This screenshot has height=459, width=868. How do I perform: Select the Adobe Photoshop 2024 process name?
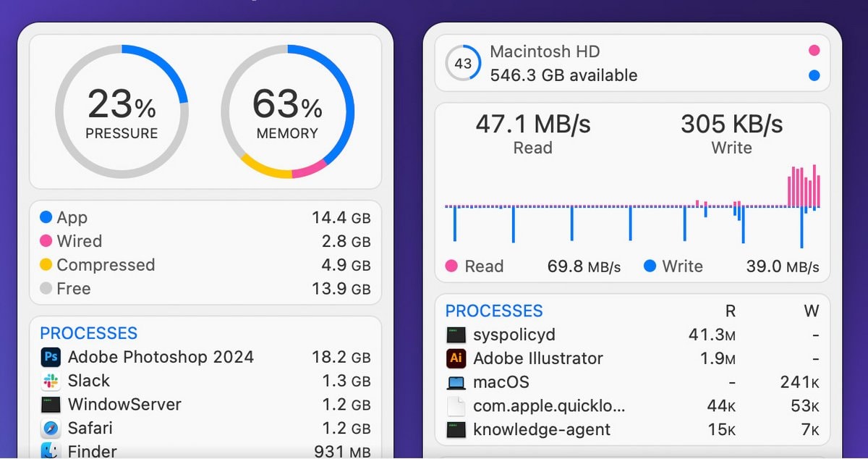161,357
